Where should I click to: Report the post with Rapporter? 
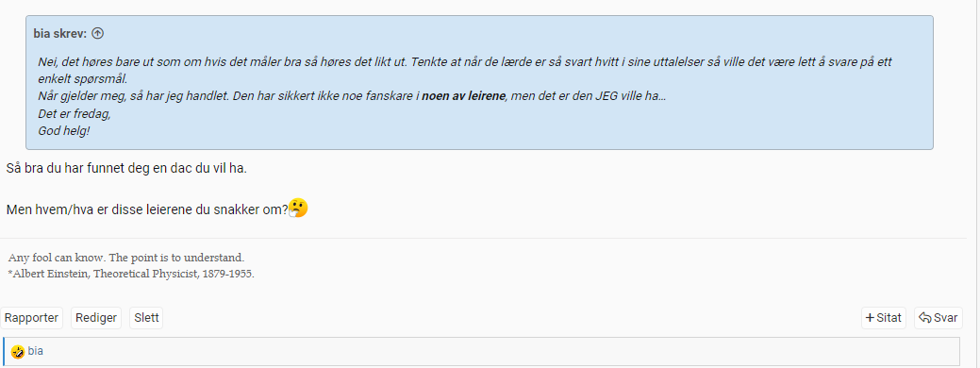[x=31, y=318]
